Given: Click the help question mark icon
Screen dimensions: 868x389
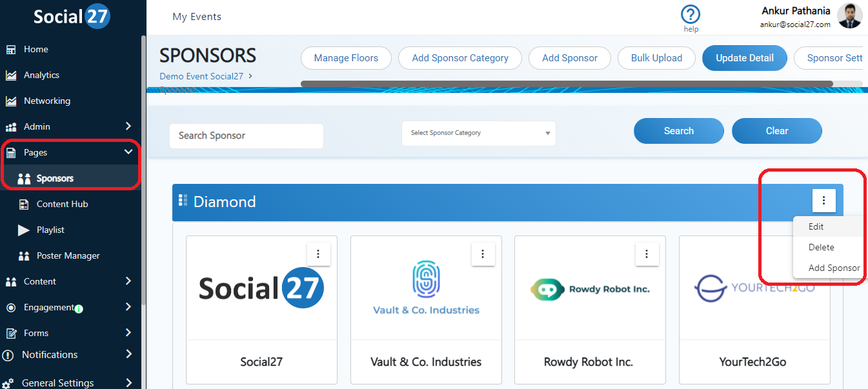Looking at the screenshot, I should tap(691, 15).
